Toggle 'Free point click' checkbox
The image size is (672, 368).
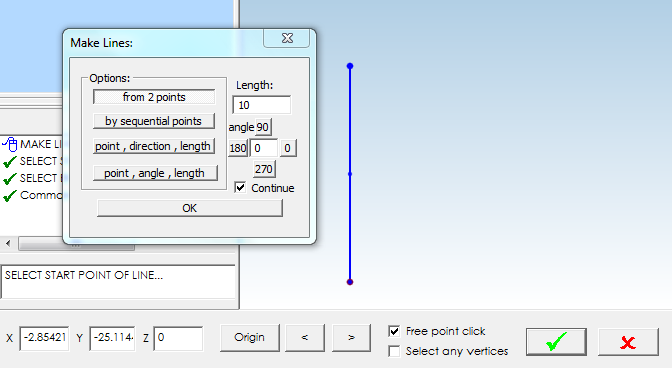[394, 331]
